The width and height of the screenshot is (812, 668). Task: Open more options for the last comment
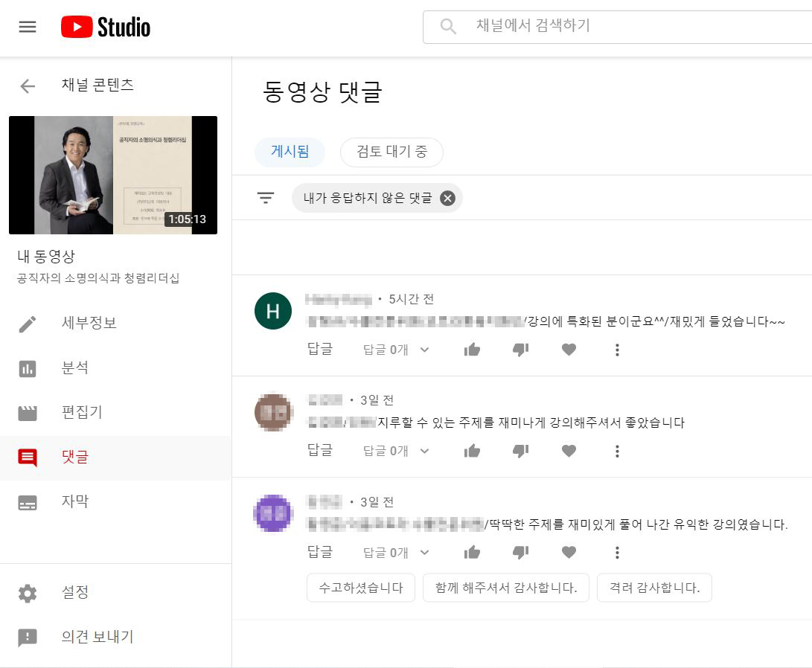click(617, 553)
